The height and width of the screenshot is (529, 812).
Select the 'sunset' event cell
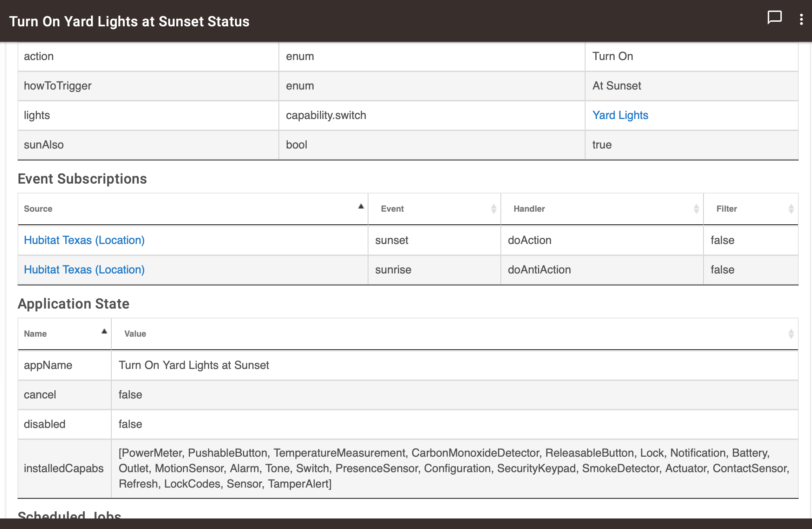click(434, 240)
